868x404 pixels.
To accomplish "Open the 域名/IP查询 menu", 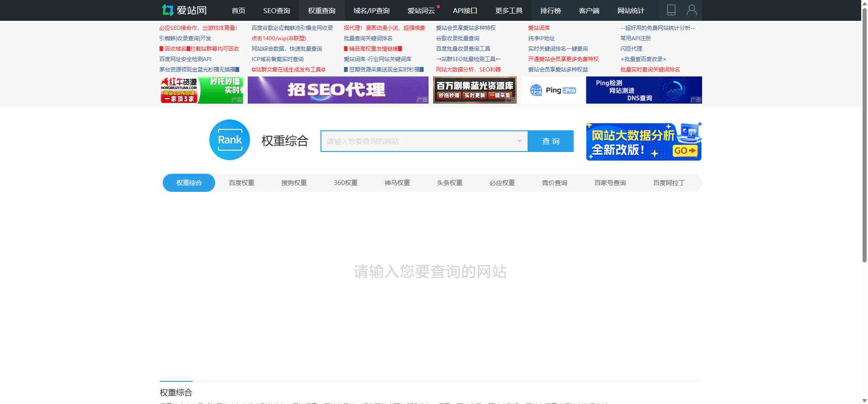I will [x=371, y=10].
